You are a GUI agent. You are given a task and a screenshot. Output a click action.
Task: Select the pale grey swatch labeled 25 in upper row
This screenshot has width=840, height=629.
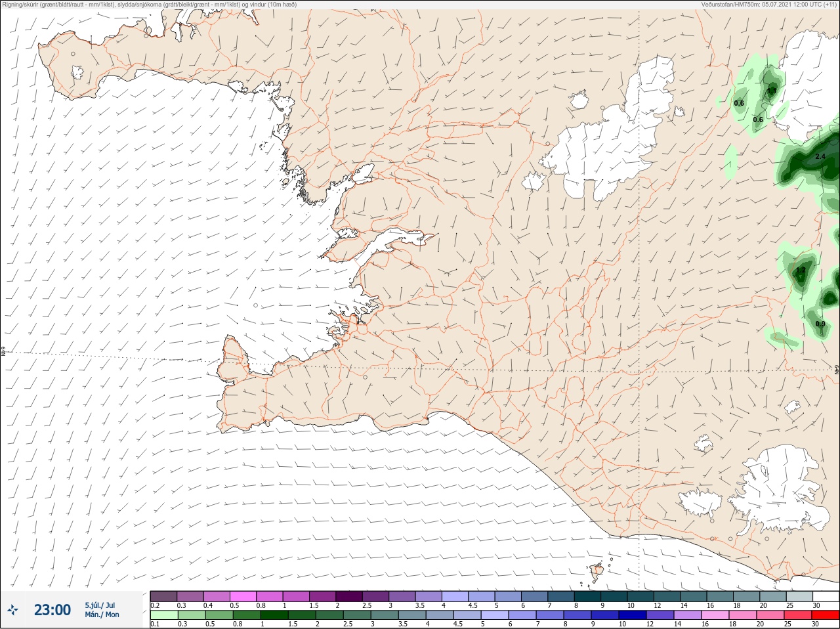point(799,596)
